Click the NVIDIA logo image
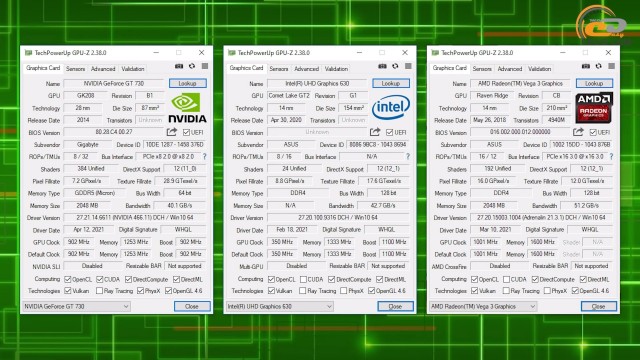Screen dimensions: 640x360 pos(187,108)
